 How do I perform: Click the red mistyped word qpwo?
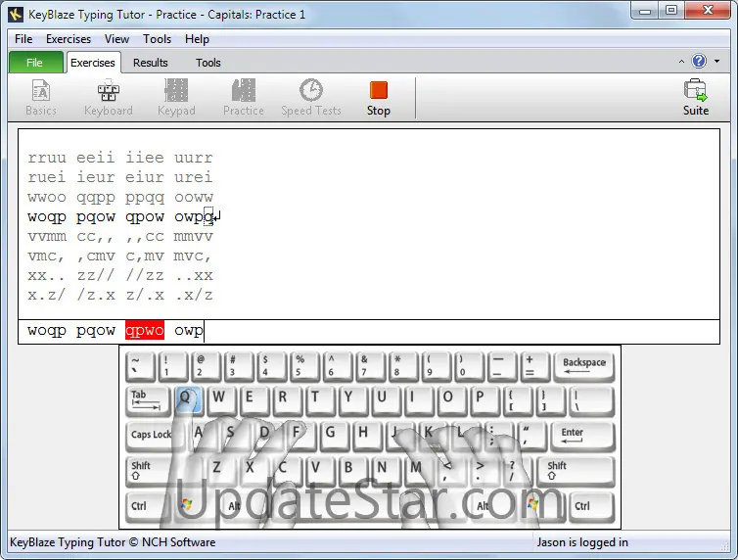coord(145,330)
